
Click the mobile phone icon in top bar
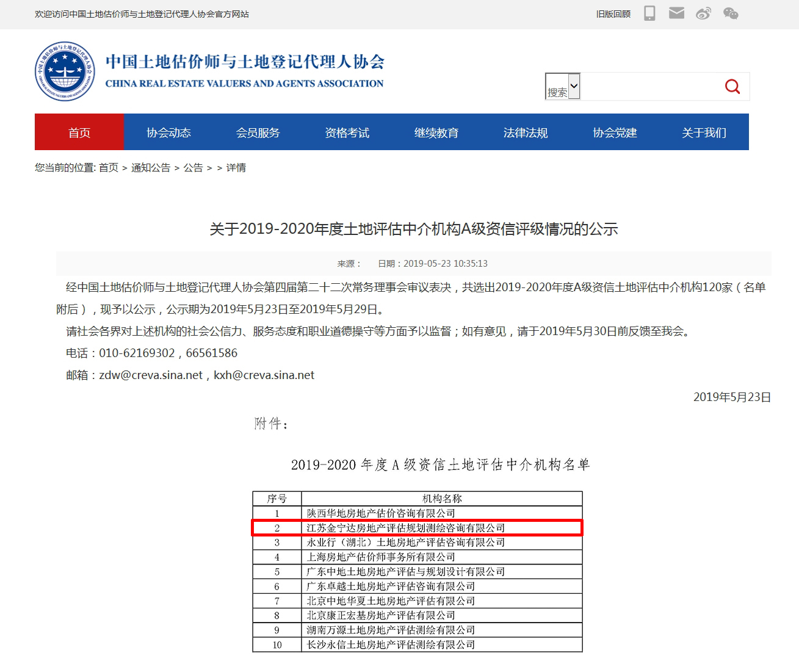[x=649, y=13]
